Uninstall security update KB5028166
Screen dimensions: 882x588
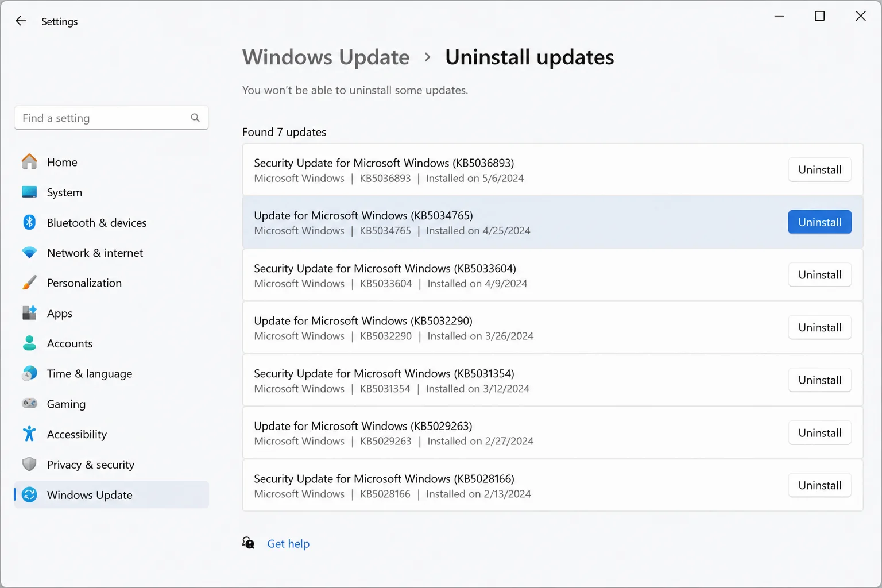pyautogui.click(x=819, y=485)
